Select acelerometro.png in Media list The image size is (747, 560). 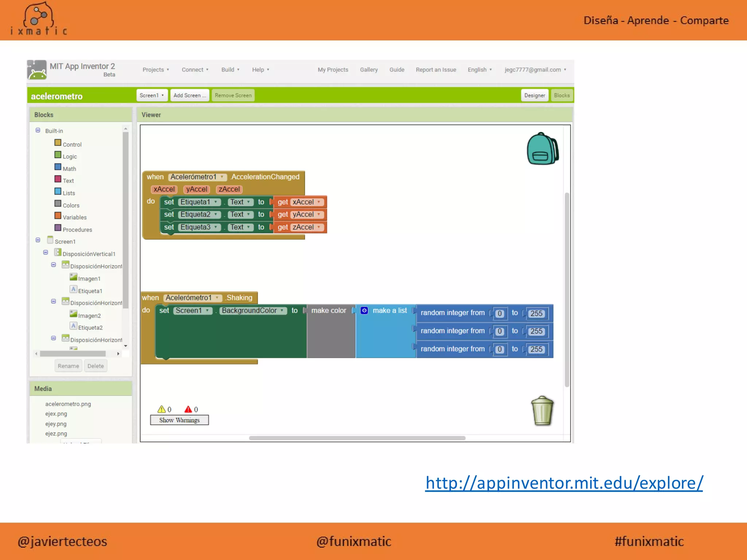pyautogui.click(x=68, y=404)
